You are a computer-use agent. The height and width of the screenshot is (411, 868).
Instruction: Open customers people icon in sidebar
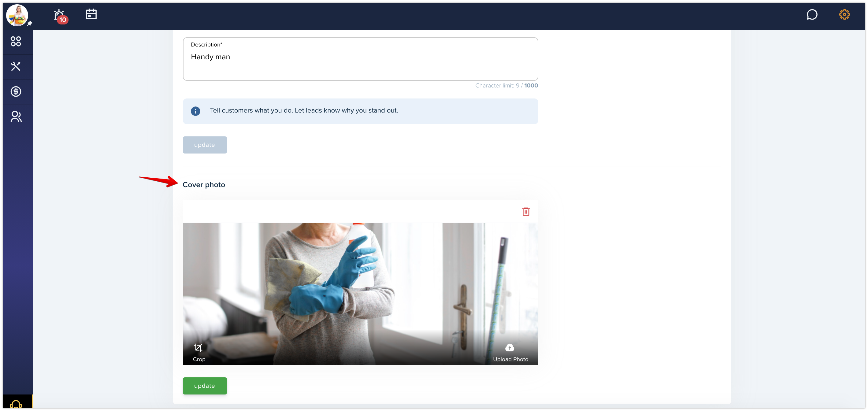pos(16,117)
